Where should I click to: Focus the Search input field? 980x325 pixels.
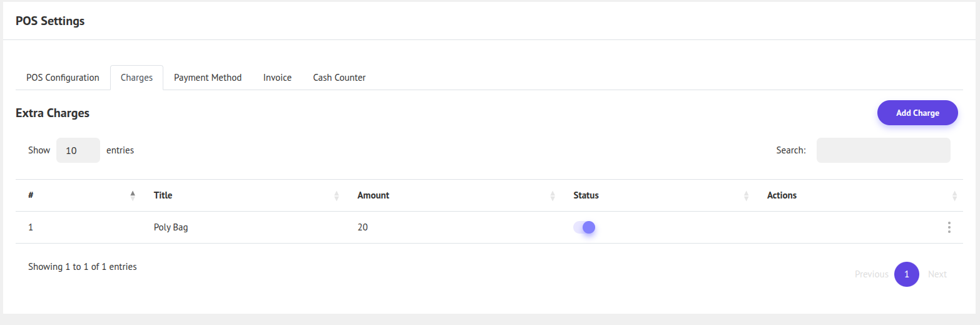883,150
